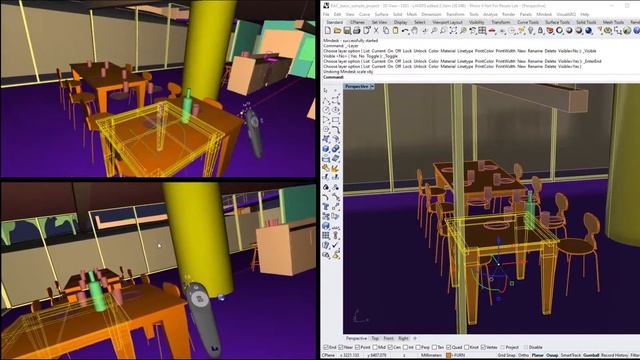Click the Cut scissors icon
Image resolution: width=640 pixels, height=360 pixels.
[x=376, y=31]
